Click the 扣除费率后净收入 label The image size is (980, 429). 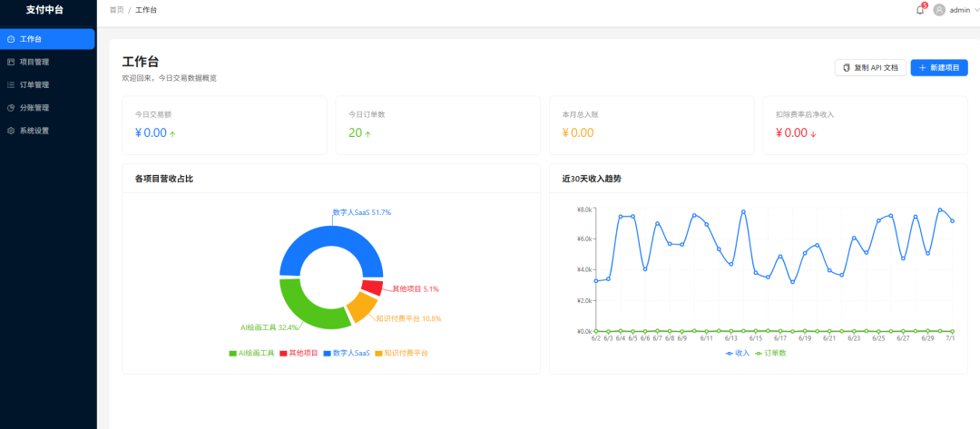(x=805, y=115)
